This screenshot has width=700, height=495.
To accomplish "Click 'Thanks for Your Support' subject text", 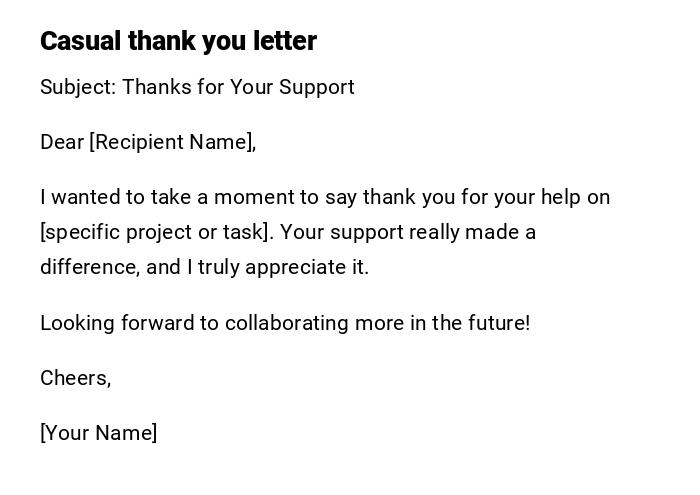I will click(x=238, y=87).
